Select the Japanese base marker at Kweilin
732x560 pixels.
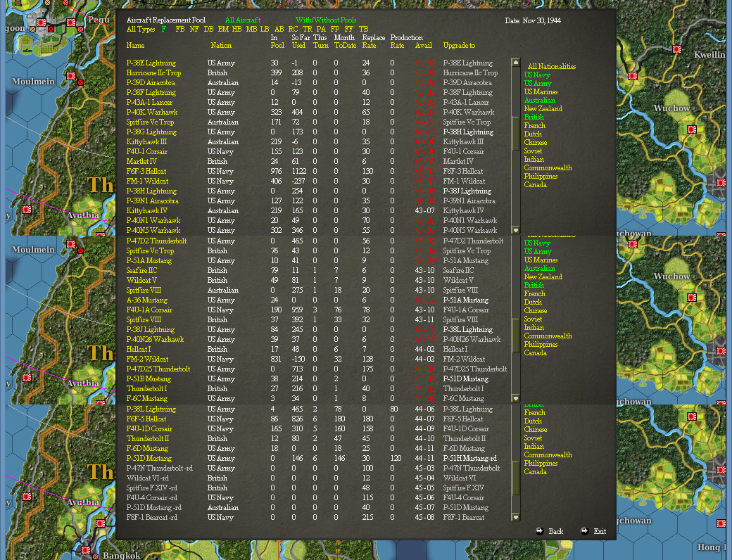(x=677, y=49)
